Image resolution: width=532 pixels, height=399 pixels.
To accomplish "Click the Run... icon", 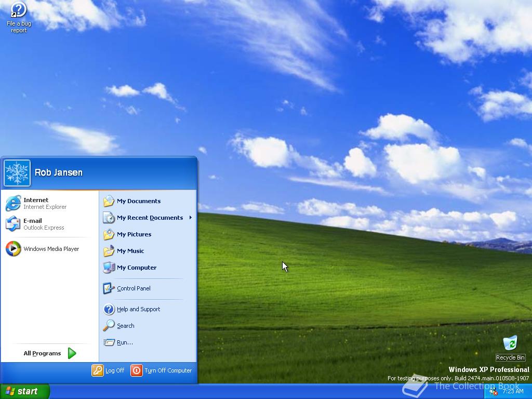I will (x=109, y=342).
